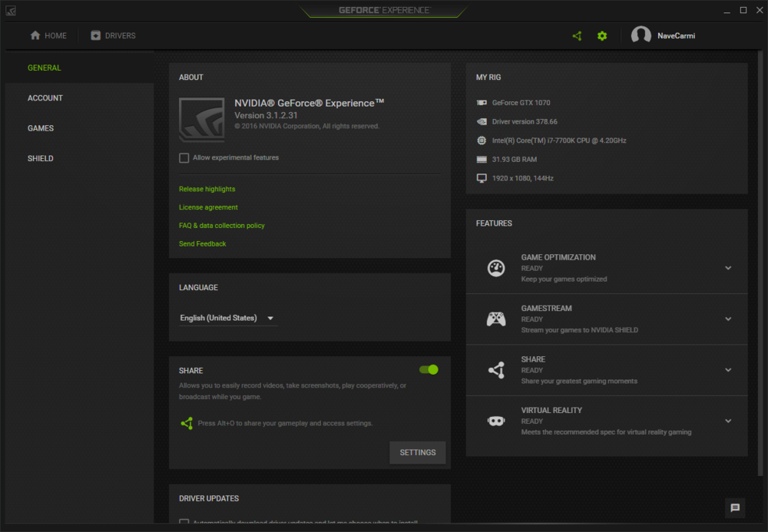Turn off the Share toggle switch
Screen dimensions: 768x532
click(x=429, y=370)
